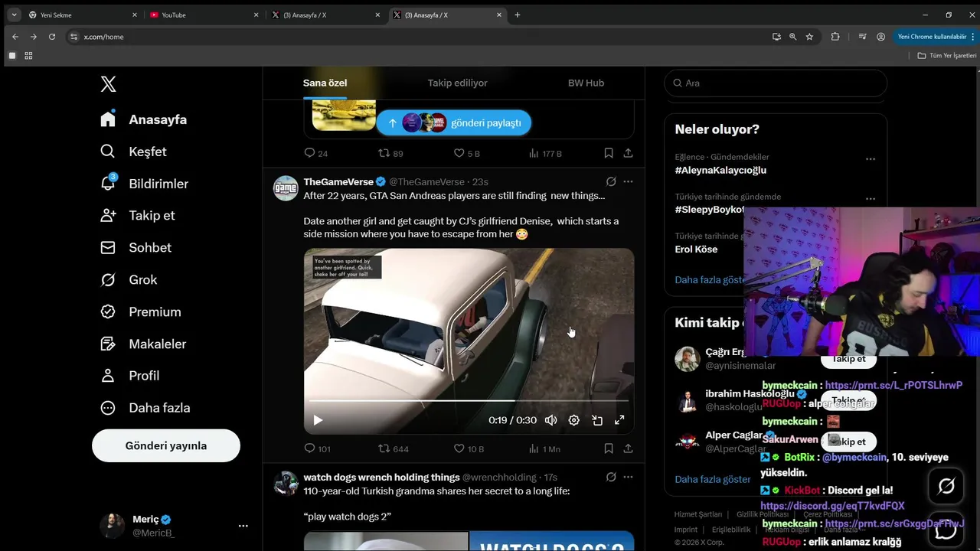Open more options for #AleynaKalaycıoğlu trend
Screen dimensions: 980x551
[x=871, y=159]
